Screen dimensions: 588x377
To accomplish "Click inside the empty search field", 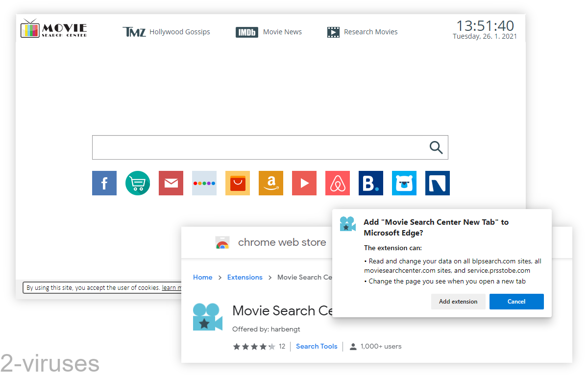I will pos(245,147).
